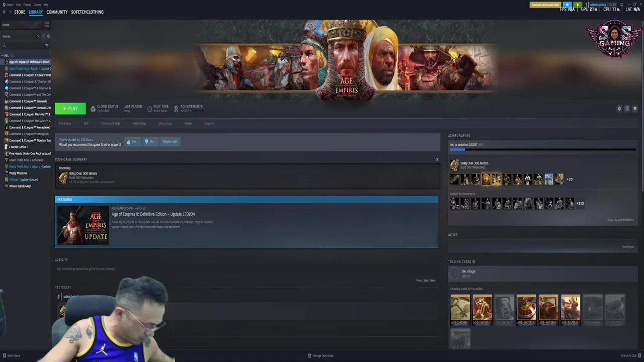Open library Home

tap(6, 25)
